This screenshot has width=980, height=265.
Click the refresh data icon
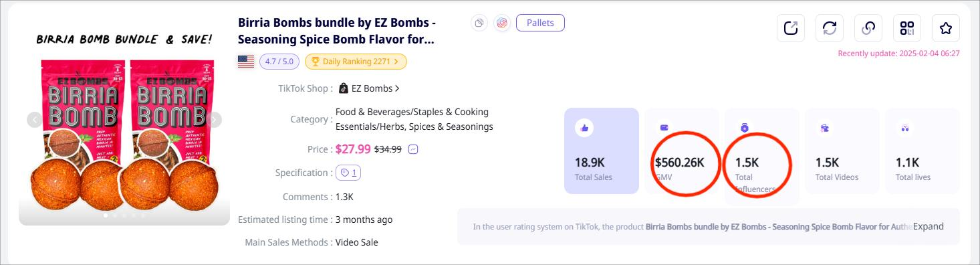(x=830, y=28)
